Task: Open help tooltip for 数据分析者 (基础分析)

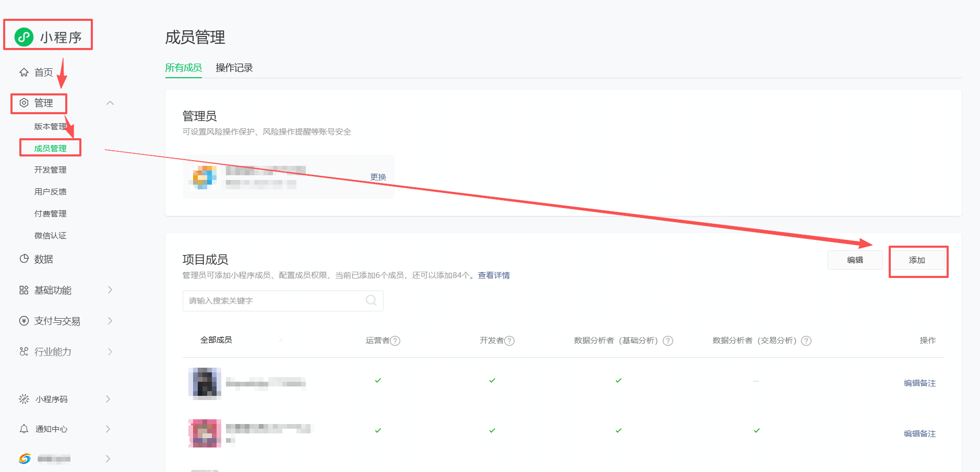Action: pyautogui.click(x=668, y=341)
